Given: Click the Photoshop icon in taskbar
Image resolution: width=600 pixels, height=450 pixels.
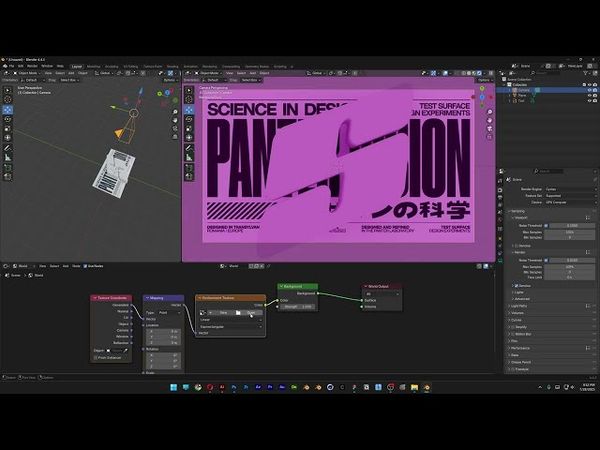Looking at the screenshot, I should pyautogui.click(x=234, y=387).
